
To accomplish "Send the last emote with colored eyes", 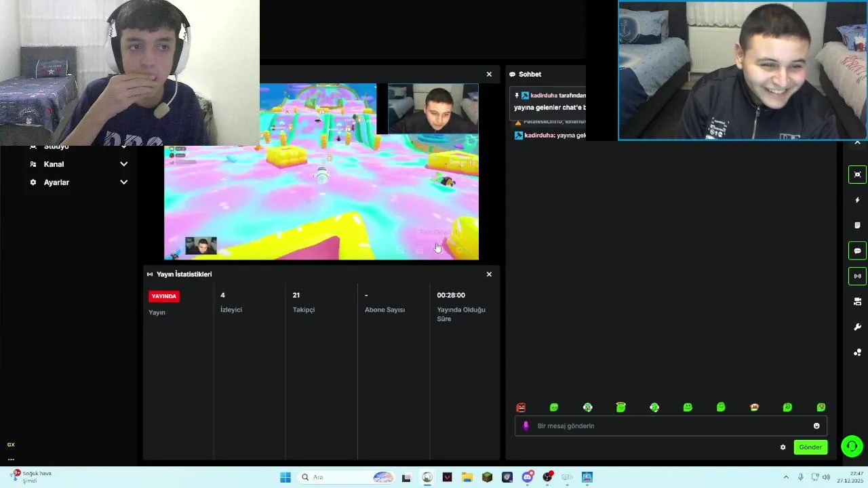I will [x=821, y=407].
